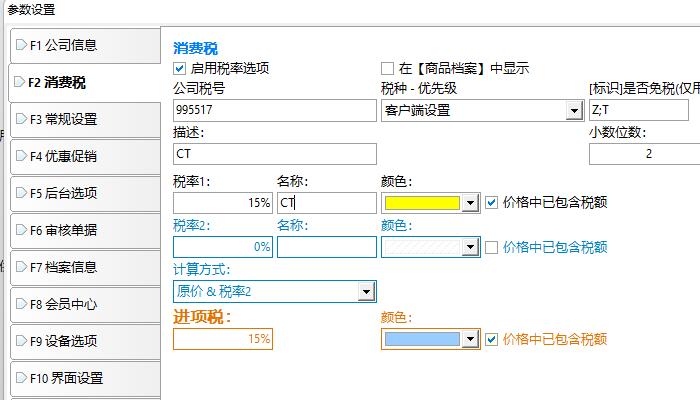Image resolution: width=700 pixels, height=400 pixels.
Task: Click the 参数设置 window title
Action: [31, 9]
